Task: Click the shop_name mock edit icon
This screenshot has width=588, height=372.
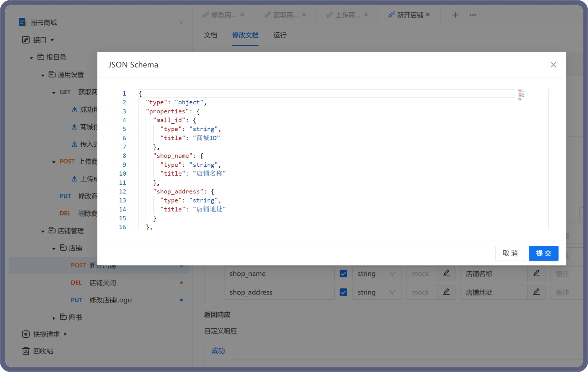Action: click(x=446, y=274)
